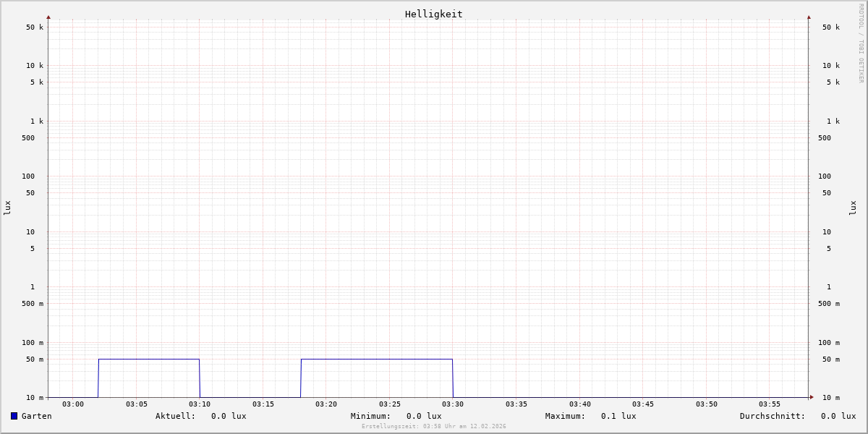Click the 10 k label on the left axis
The height and width of the screenshot is (434, 868).
[x=35, y=66]
